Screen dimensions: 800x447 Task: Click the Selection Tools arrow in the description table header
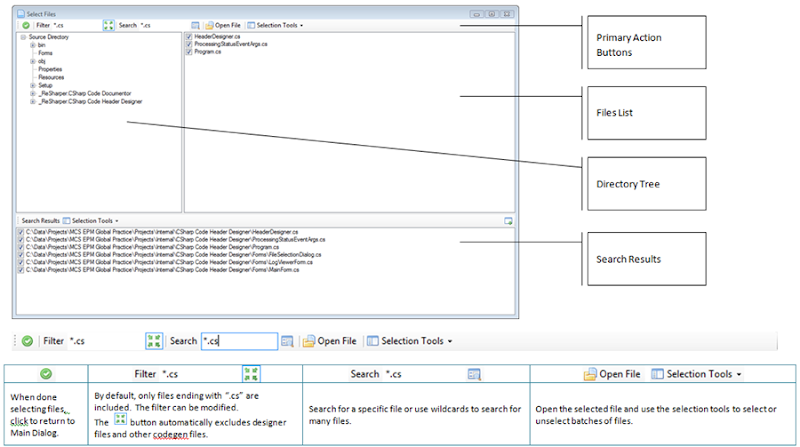[x=739, y=375]
